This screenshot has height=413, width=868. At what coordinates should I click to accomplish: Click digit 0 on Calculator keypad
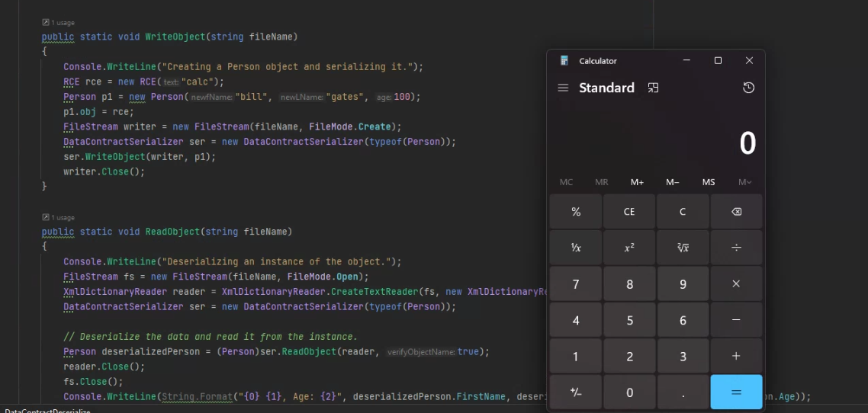point(629,392)
